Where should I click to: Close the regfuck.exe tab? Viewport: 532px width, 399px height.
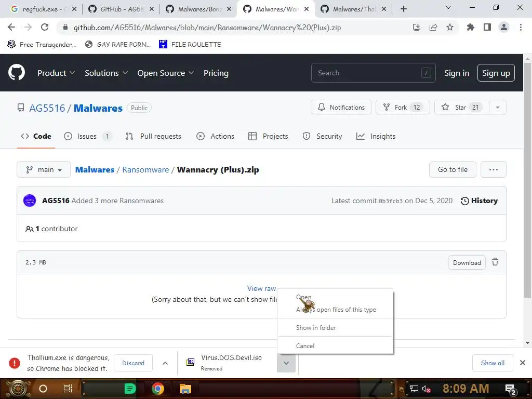coord(74,9)
